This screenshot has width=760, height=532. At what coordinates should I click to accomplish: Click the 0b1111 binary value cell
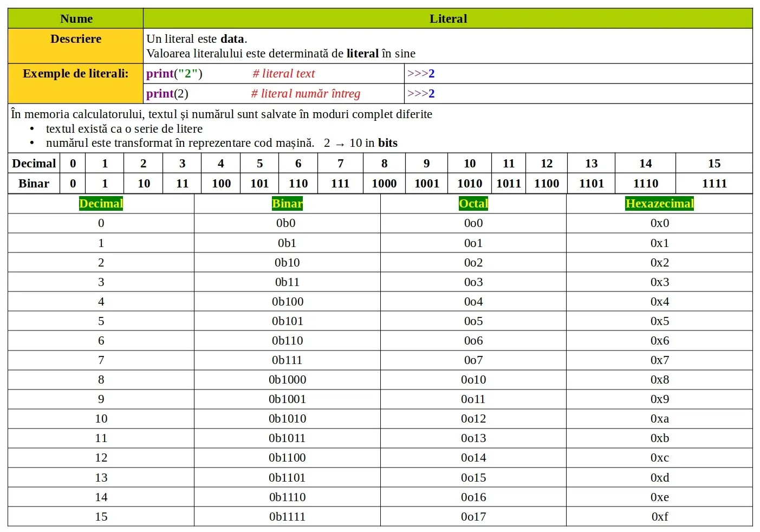pos(287,517)
